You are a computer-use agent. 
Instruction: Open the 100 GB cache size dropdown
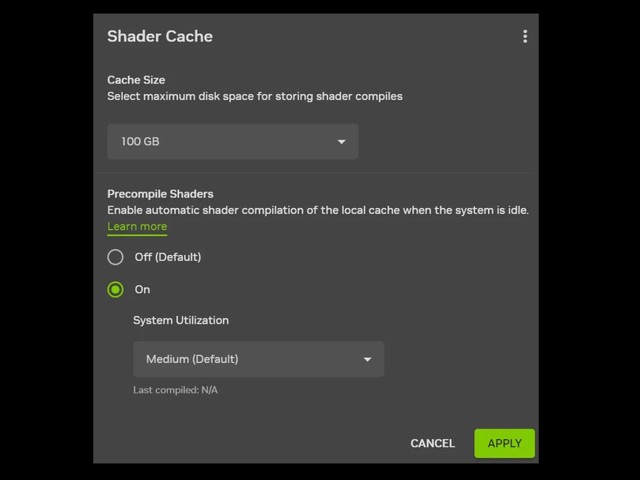point(232,142)
